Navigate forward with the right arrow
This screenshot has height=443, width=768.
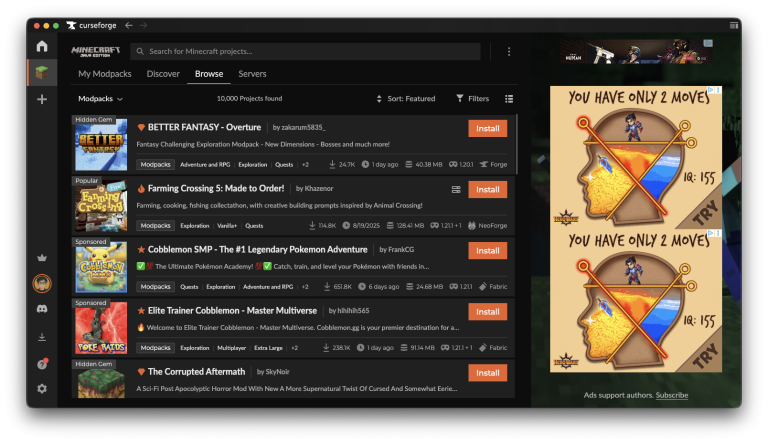(143, 25)
